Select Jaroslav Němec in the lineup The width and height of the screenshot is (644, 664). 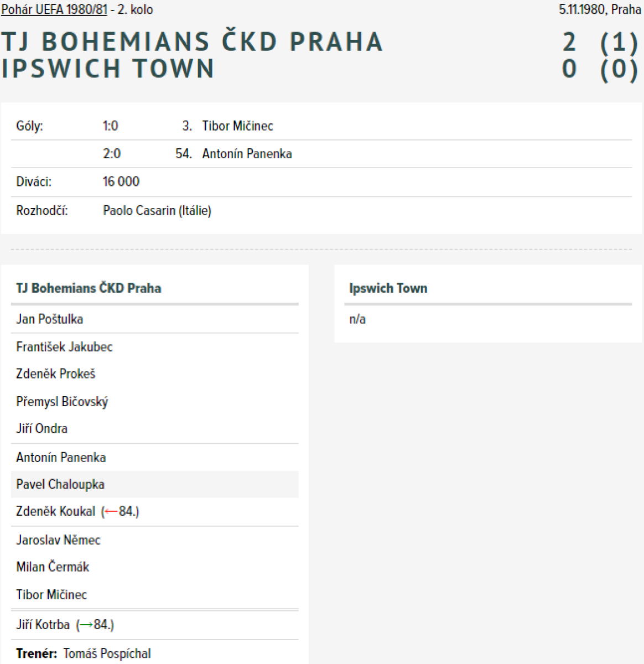[58, 540]
